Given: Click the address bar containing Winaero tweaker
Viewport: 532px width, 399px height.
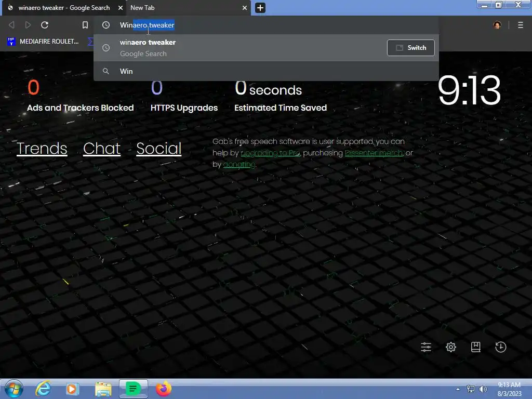Looking at the screenshot, I should (x=267, y=25).
